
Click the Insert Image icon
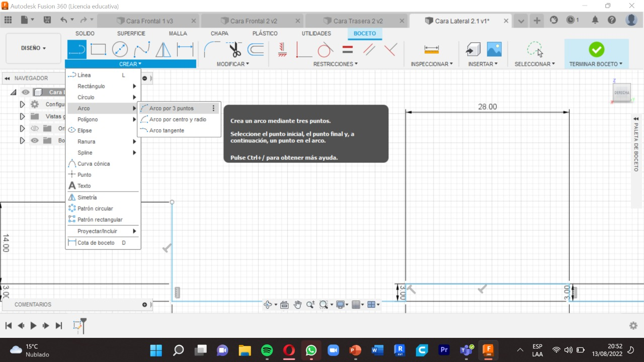pyautogui.click(x=494, y=49)
